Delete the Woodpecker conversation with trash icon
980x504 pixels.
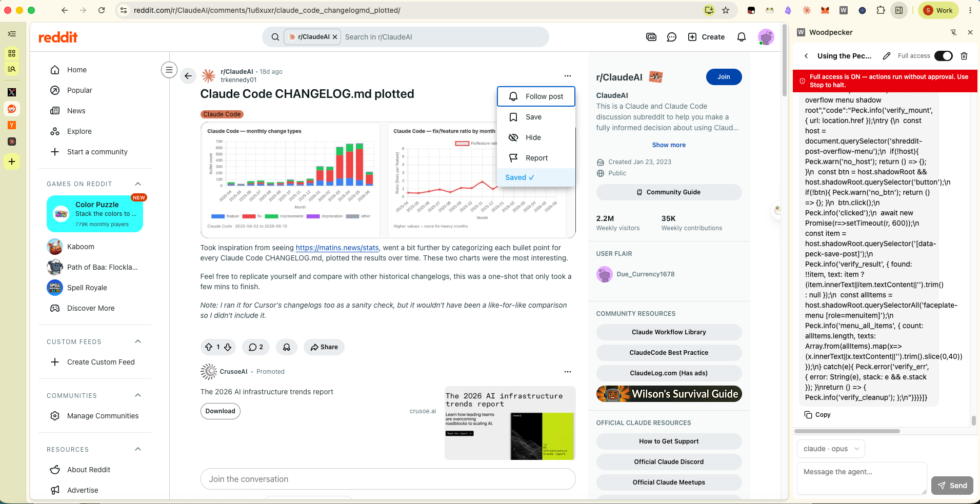tap(964, 56)
